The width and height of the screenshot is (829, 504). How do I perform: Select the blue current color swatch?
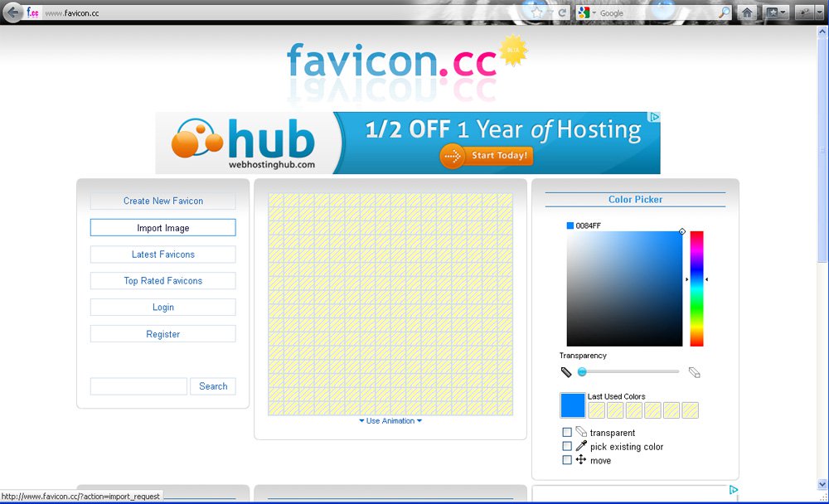(x=573, y=405)
